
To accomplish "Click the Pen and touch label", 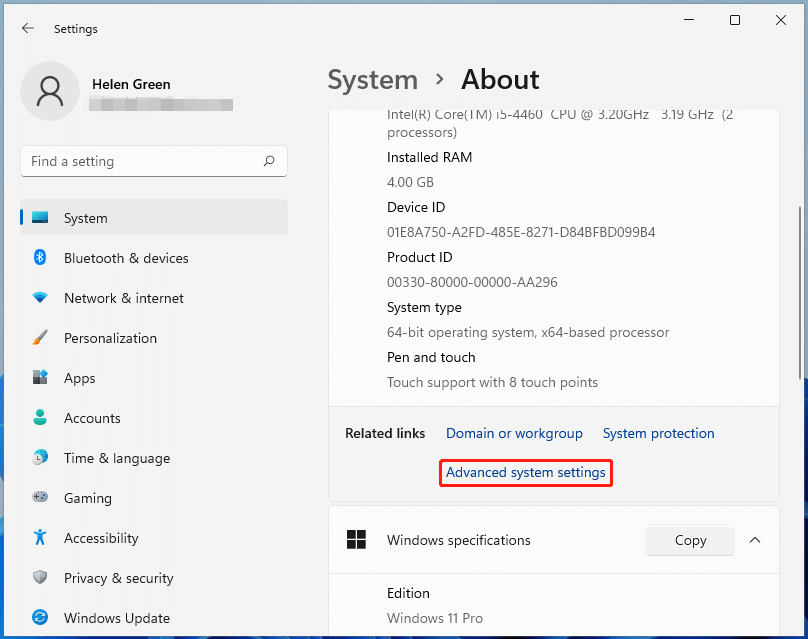I will click(x=431, y=357).
